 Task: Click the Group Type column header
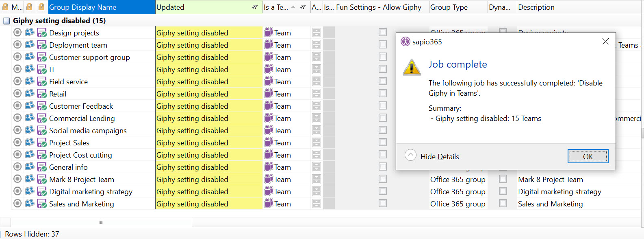pos(458,7)
